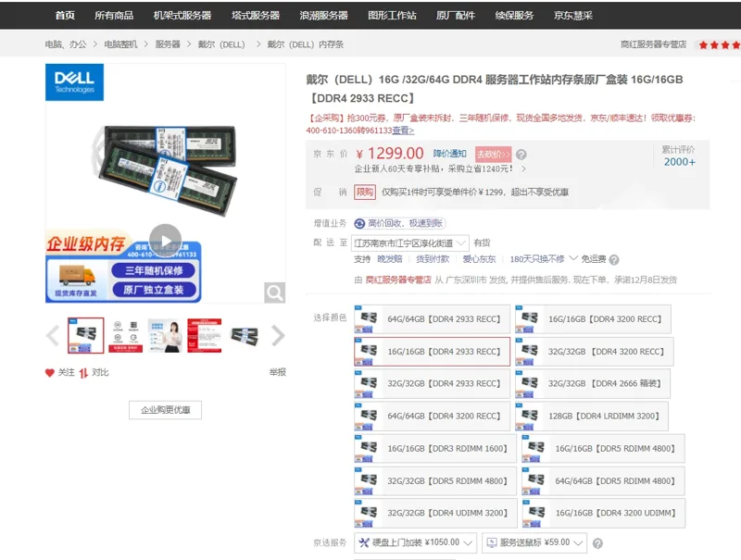Choose 16G/16GB DDR3 RDIMM 1600 option

pos(435,449)
